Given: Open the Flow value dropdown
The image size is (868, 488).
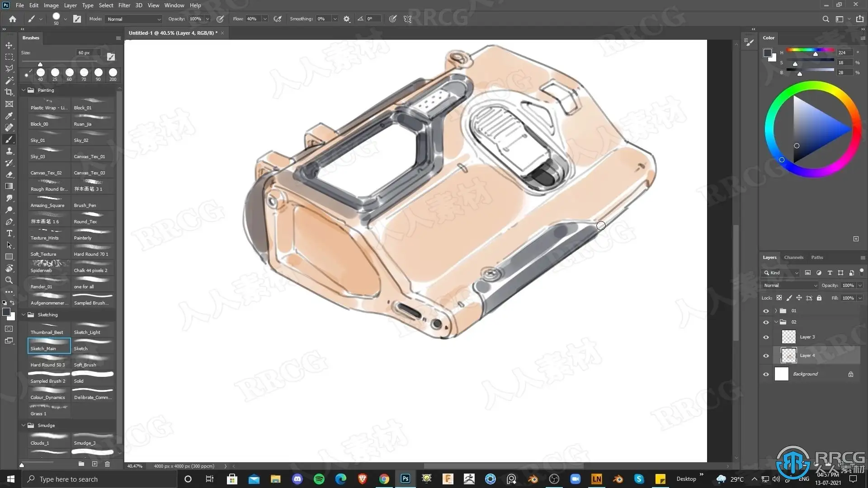Looking at the screenshot, I should tap(265, 19).
